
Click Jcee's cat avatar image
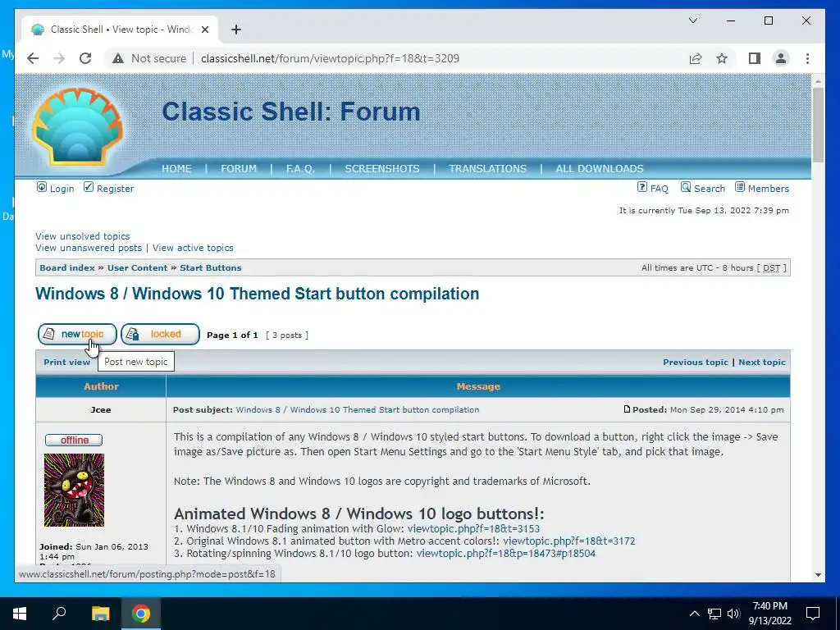(74, 491)
